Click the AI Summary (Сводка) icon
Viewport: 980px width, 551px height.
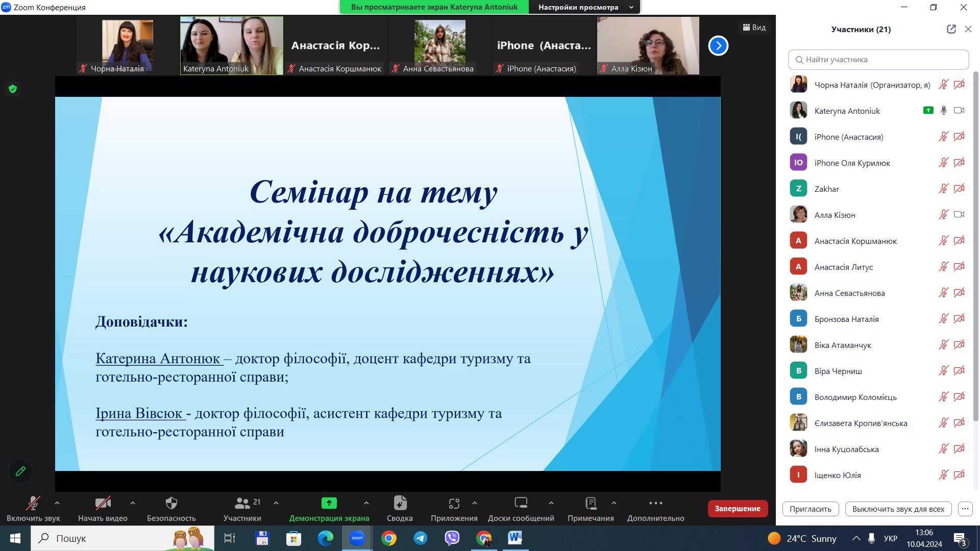coord(400,504)
